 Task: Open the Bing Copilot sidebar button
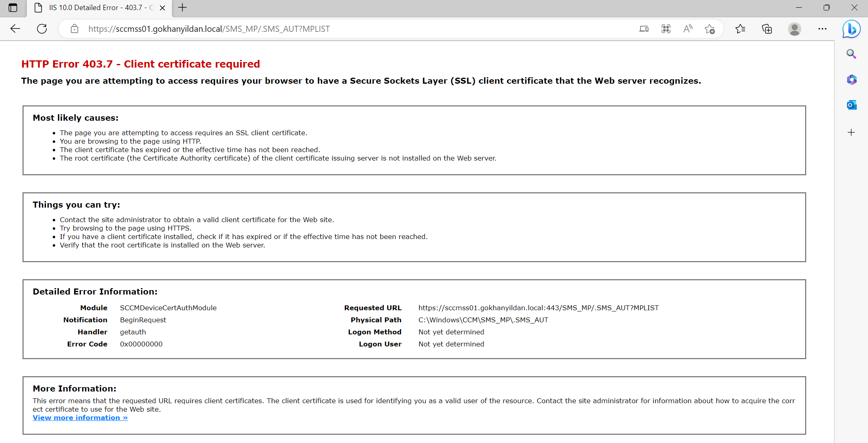pos(851,29)
